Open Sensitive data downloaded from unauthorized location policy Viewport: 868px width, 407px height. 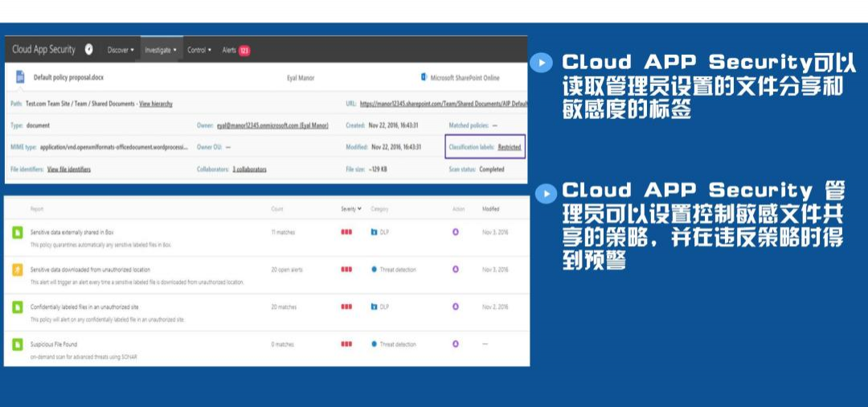90,269
